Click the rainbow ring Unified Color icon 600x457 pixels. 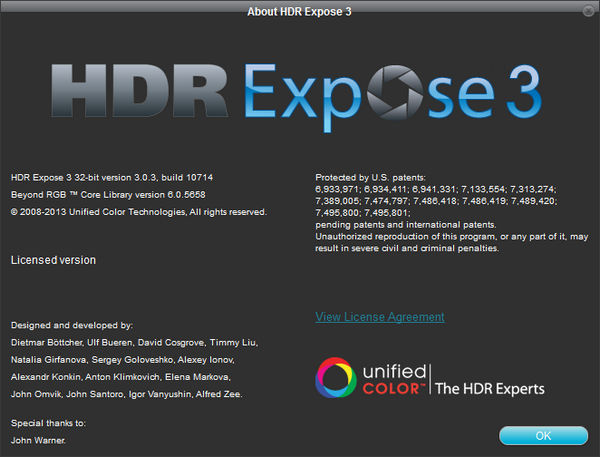[335, 380]
